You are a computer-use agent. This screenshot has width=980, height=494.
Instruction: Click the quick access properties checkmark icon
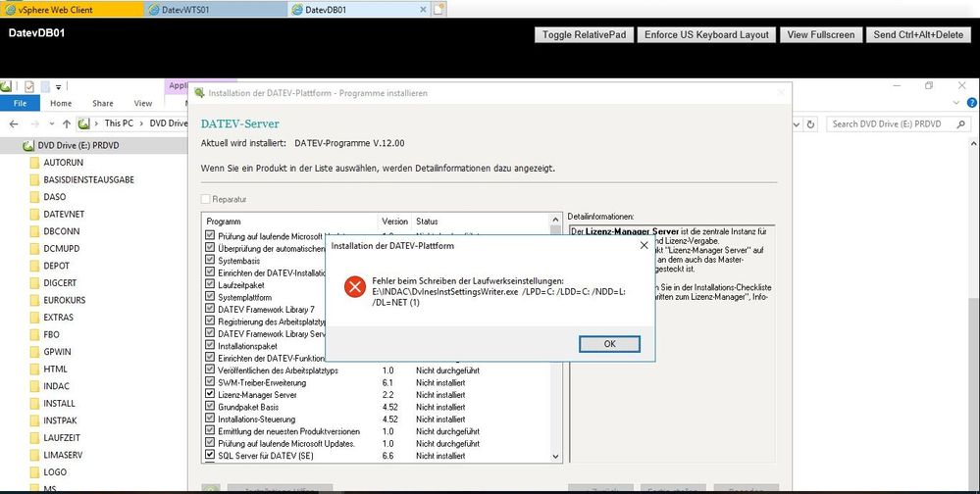[x=29, y=86]
